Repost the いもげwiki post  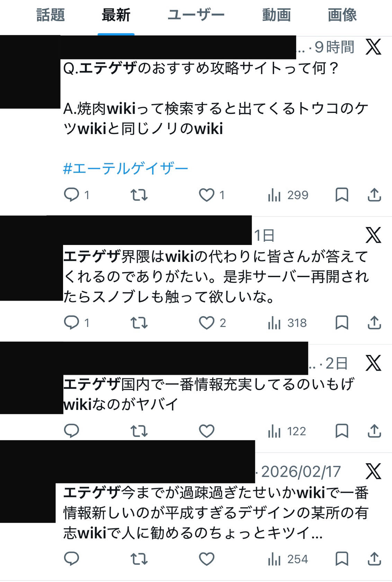(139, 431)
